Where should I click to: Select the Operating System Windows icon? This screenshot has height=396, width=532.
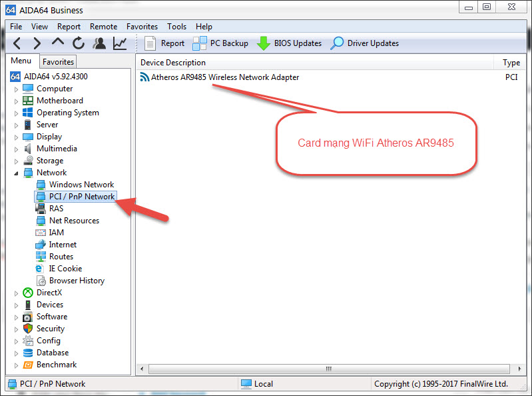[x=27, y=113]
